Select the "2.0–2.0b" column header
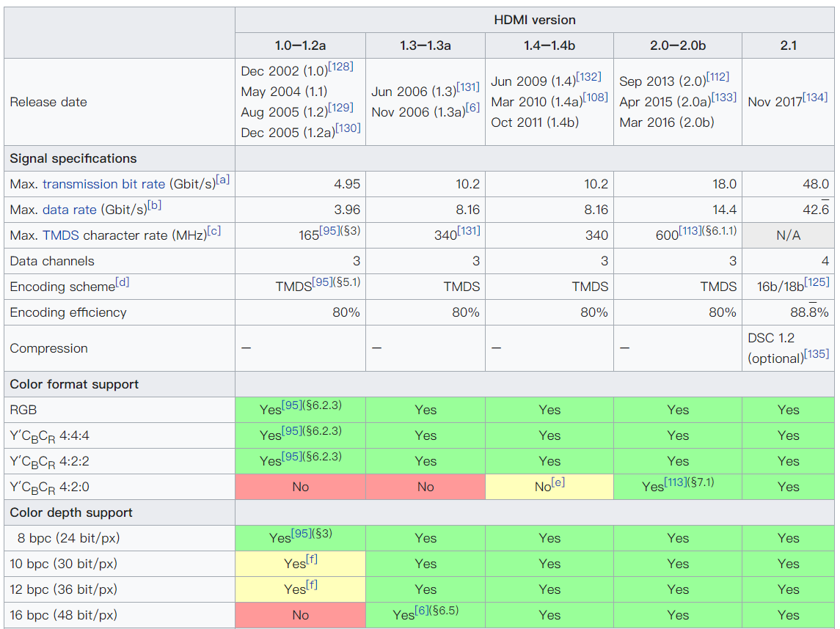This screenshot has width=840, height=629. (x=678, y=45)
